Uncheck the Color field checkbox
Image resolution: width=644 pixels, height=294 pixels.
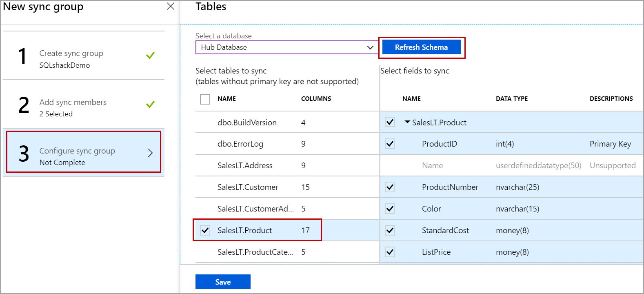390,209
